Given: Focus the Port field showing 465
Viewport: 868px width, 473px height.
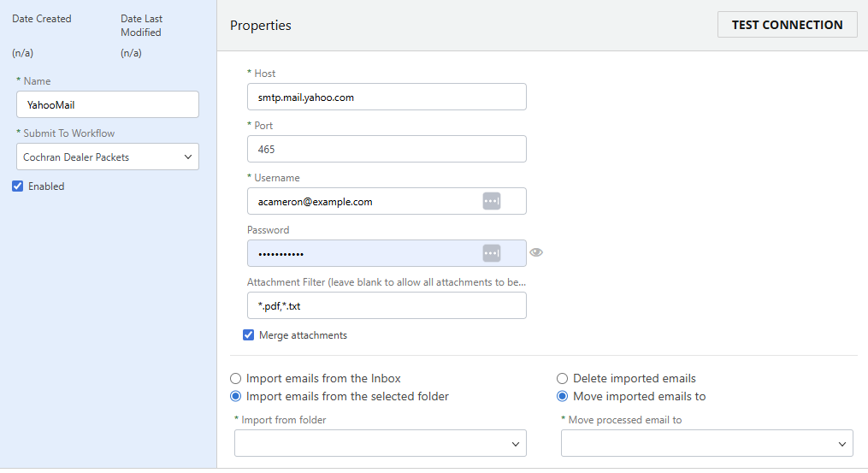Looking at the screenshot, I should pyautogui.click(x=386, y=149).
